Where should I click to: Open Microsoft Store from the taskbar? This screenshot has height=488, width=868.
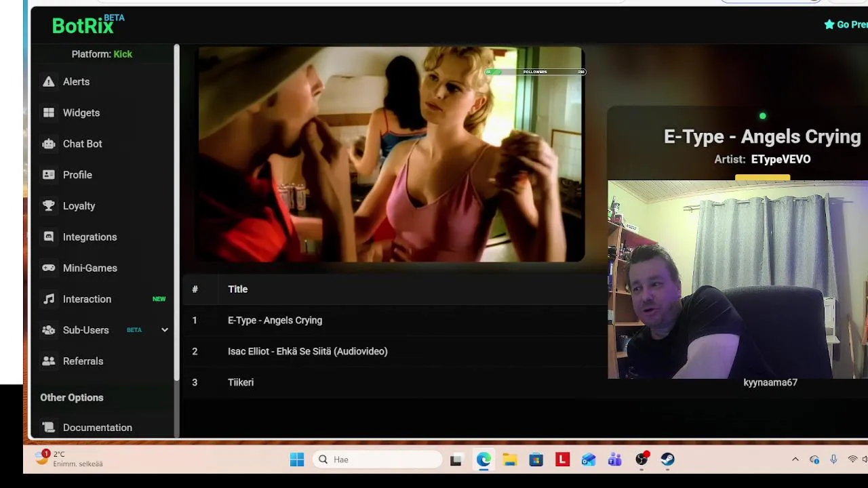[536, 460]
